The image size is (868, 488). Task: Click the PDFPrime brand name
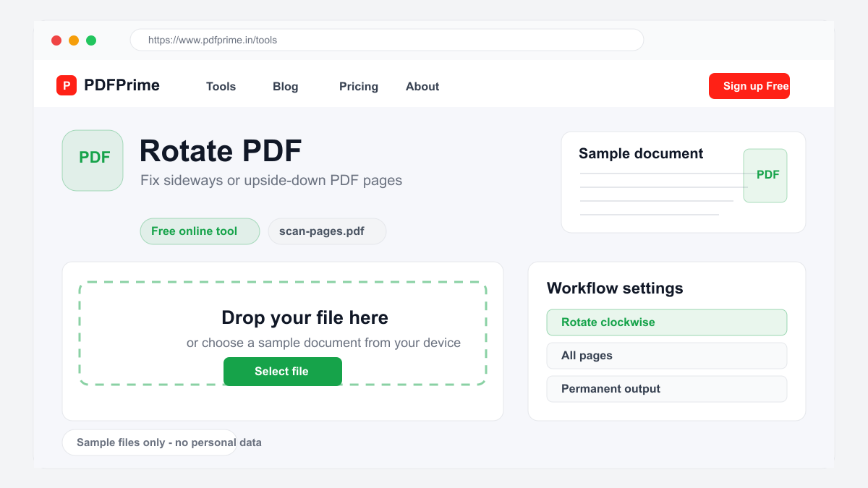pyautogui.click(x=122, y=85)
